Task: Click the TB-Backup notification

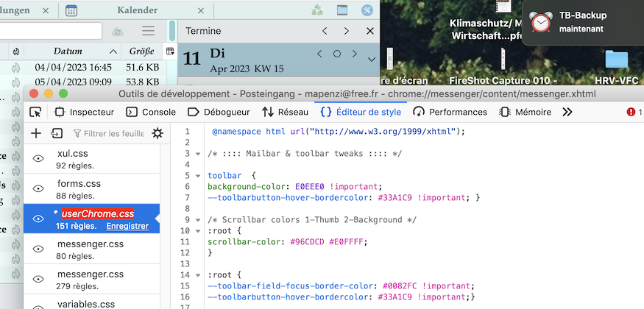Action: tap(584, 22)
